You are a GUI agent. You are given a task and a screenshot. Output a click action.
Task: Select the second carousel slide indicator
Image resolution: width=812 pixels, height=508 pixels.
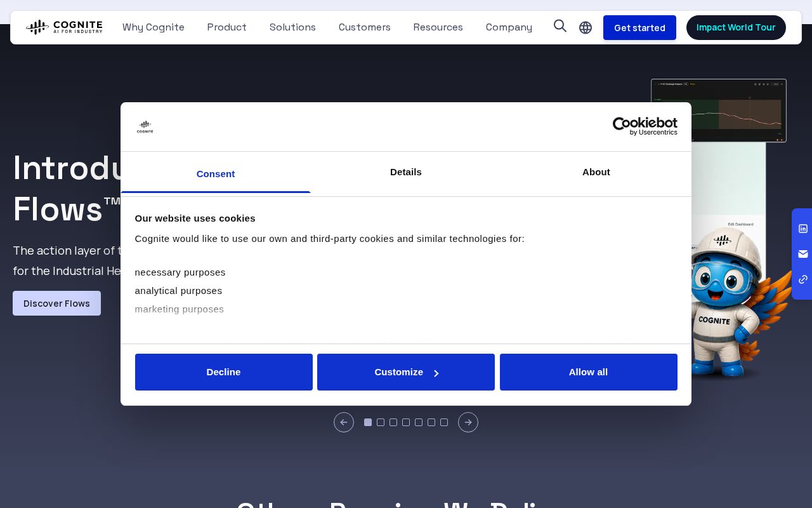[x=381, y=422]
